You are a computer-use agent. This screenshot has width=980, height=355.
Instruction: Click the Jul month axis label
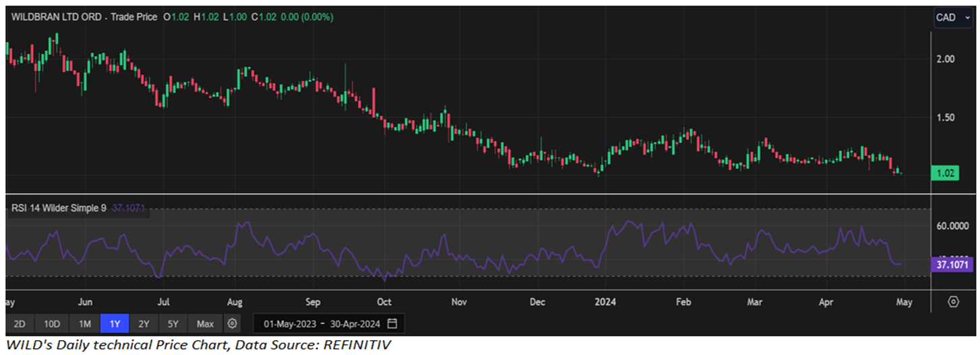[162, 301]
